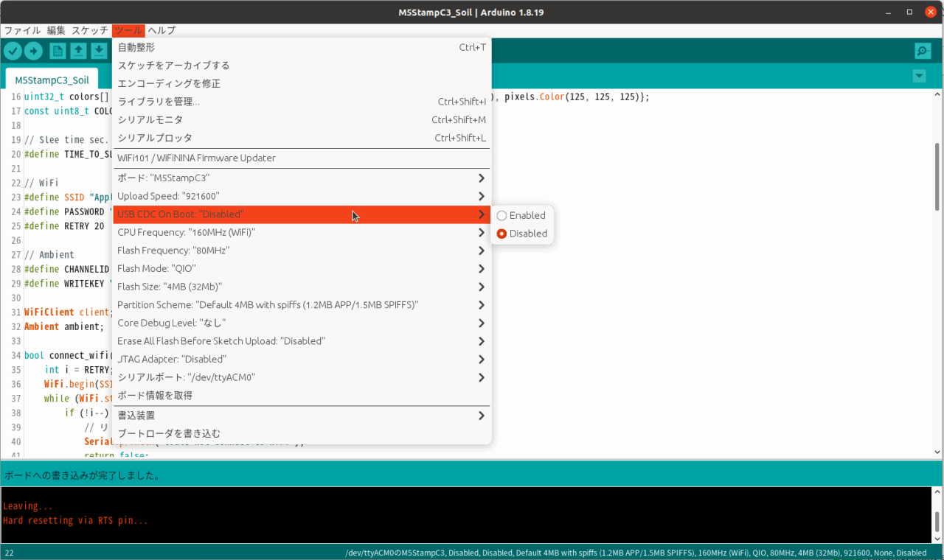Viewport: 944px width, 560px height.
Task: Open シリアルプロッタ from the menu
Action: tap(302, 138)
